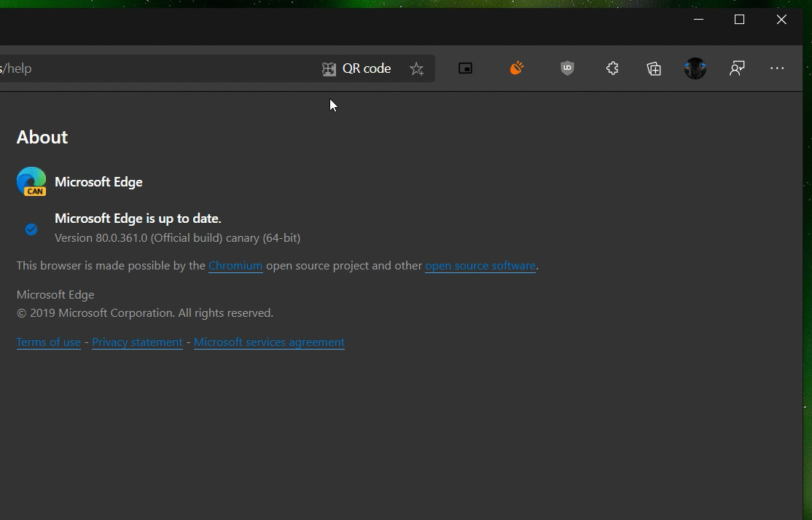Add this page to favorites with the star
This screenshot has height=520, width=812.
pos(416,68)
